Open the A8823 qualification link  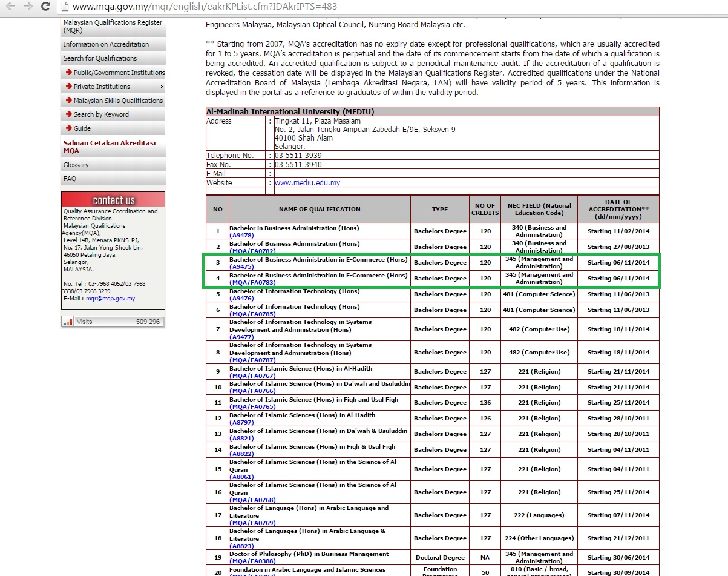241,546
